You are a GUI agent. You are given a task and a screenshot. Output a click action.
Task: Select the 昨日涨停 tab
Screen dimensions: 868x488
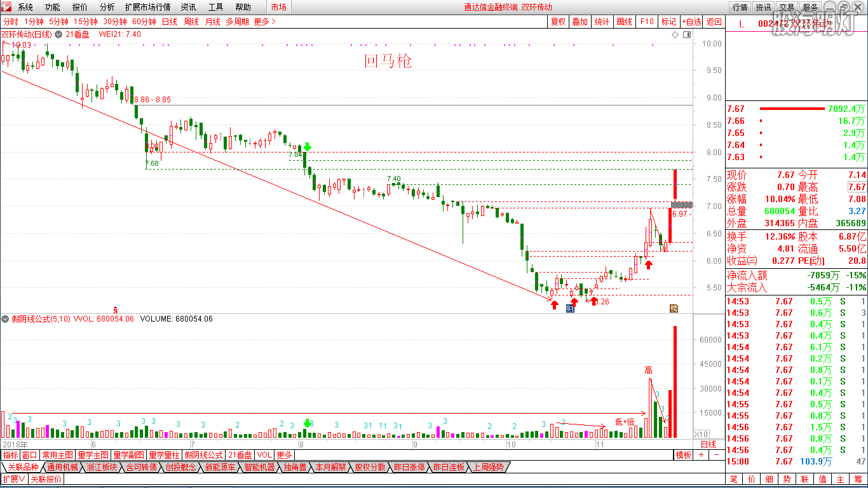tap(408, 467)
